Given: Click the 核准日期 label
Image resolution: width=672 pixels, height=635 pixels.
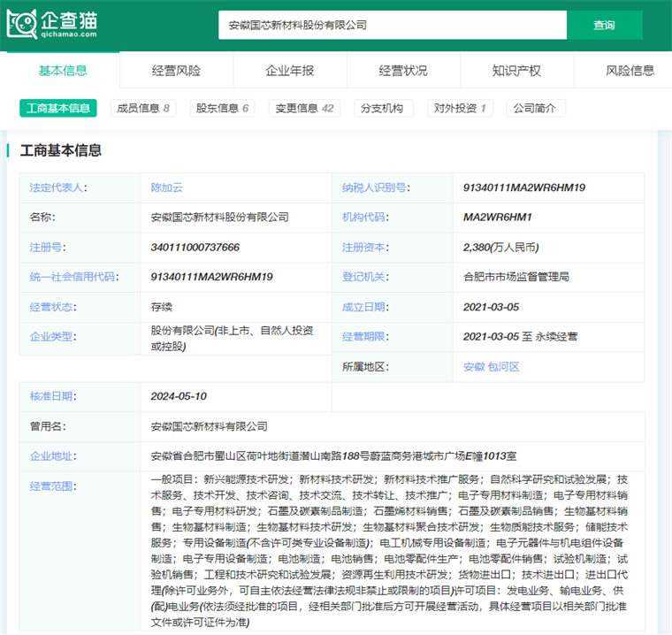Looking at the screenshot, I should (53, 396).
